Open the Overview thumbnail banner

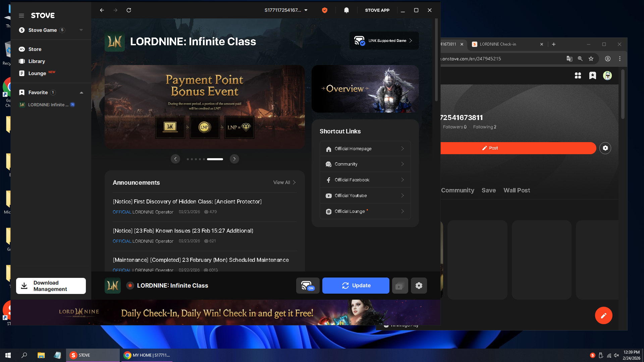(365, 89)
